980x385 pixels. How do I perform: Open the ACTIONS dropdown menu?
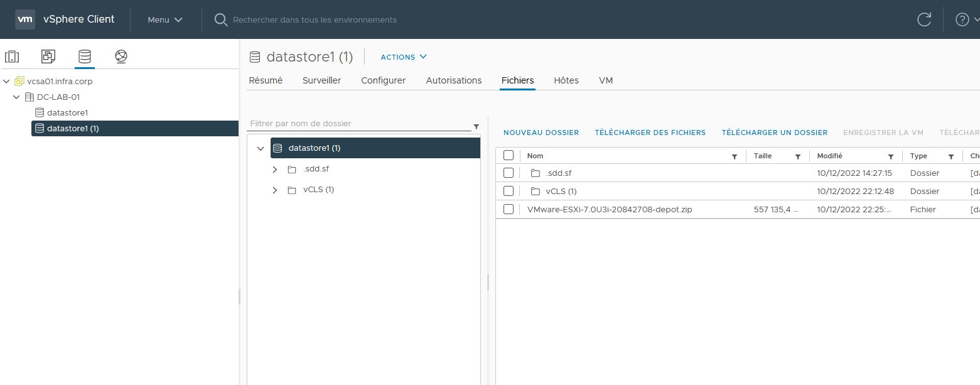point(402,57)
